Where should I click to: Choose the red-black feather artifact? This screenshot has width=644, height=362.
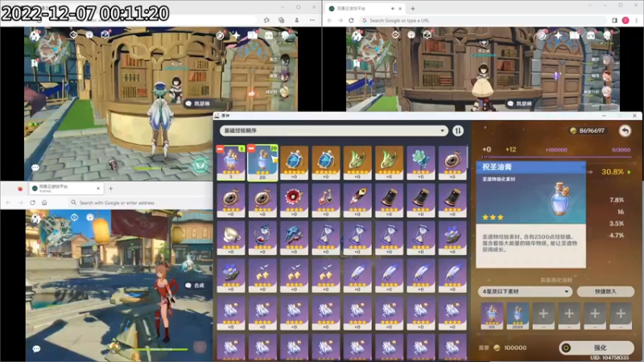(x=357, y=200)
